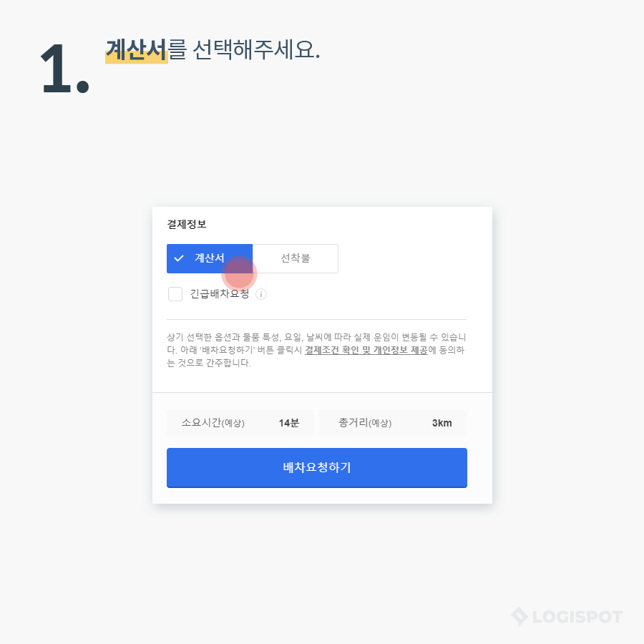Image resolution: width=644 pixels, height=644 pixels.
Task: Click the 소요시간(예상) label
Action: 213,423
